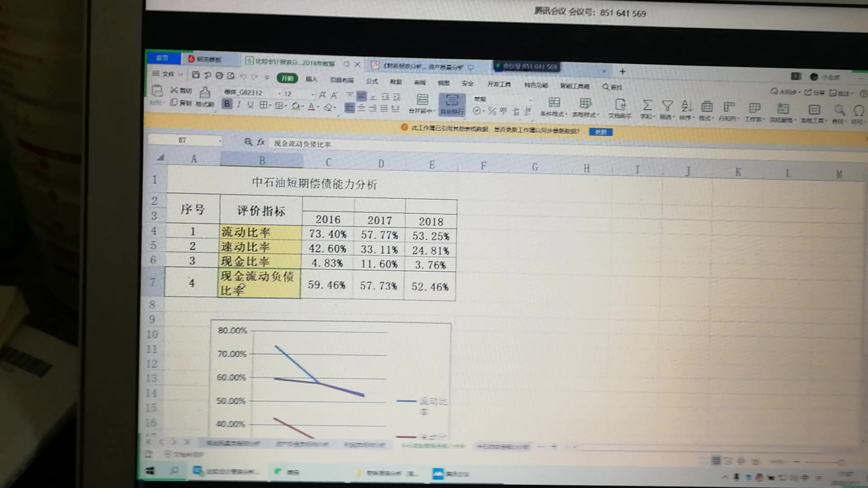Click the Windows Start button
868x488 pixels.
click(x=150, y=471)
